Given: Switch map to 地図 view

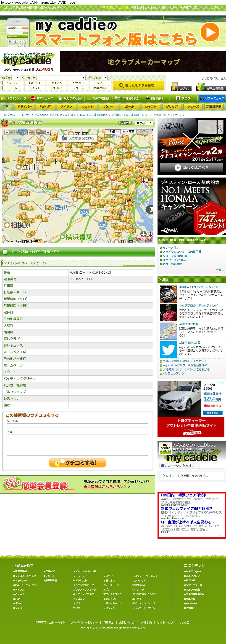Looking at the screenshot, I should click(113, 132).
